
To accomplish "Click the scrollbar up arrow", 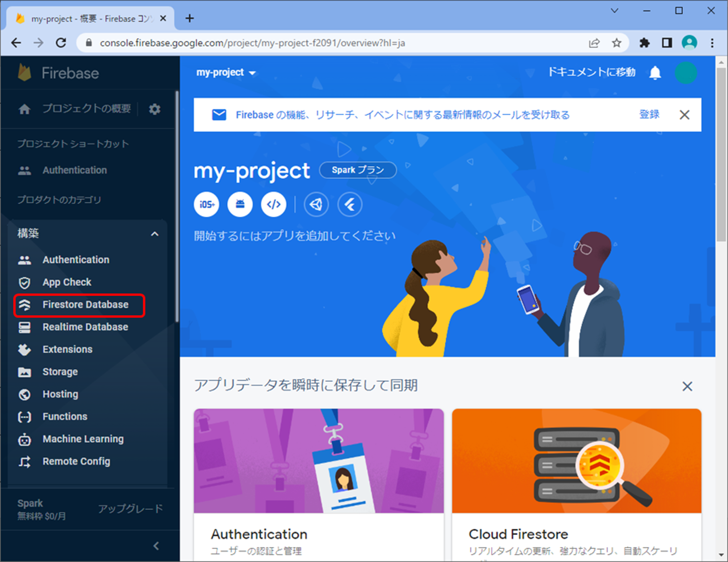I will 721,62.
